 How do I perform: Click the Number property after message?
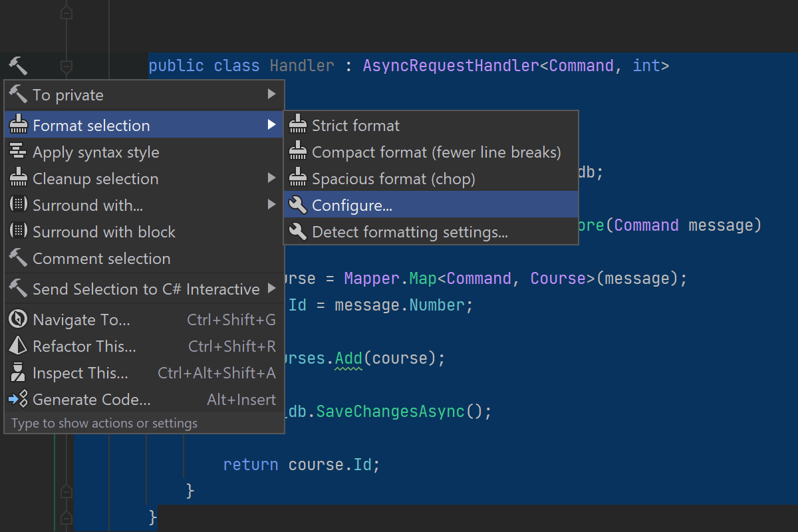click(437, 305)
